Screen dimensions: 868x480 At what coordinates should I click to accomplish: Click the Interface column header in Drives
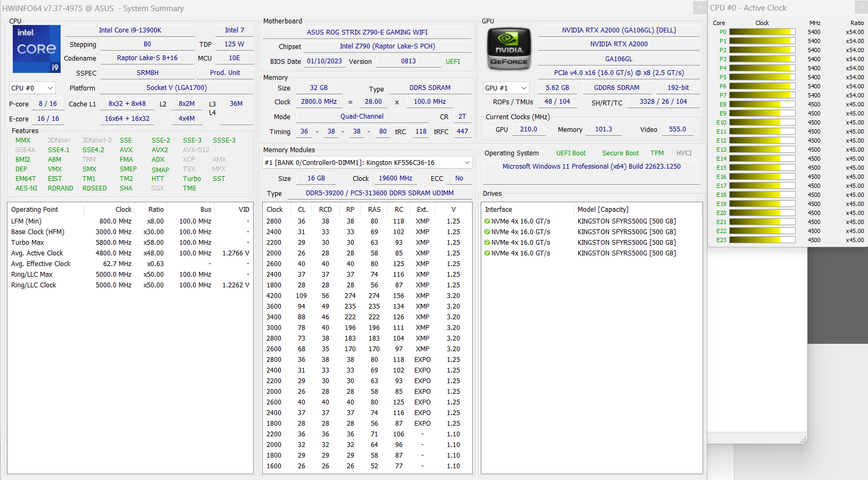point(528,209)
